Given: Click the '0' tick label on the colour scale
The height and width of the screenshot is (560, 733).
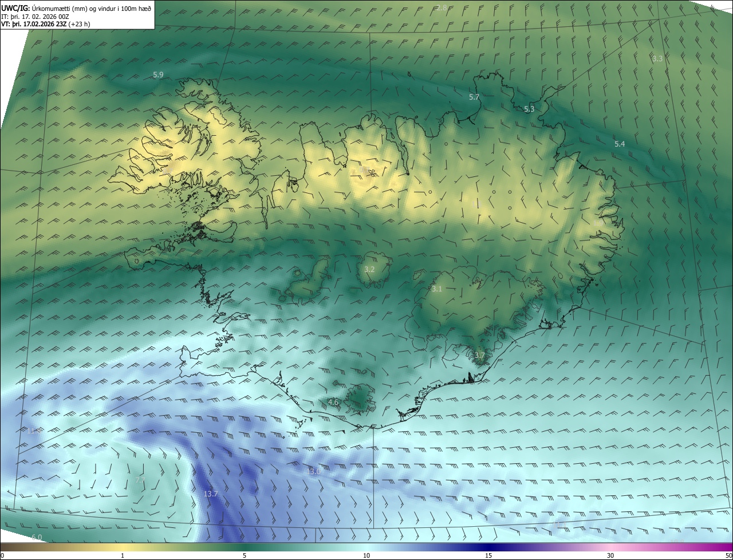Looking at the screenshot, I should click(x=2, y=556).
